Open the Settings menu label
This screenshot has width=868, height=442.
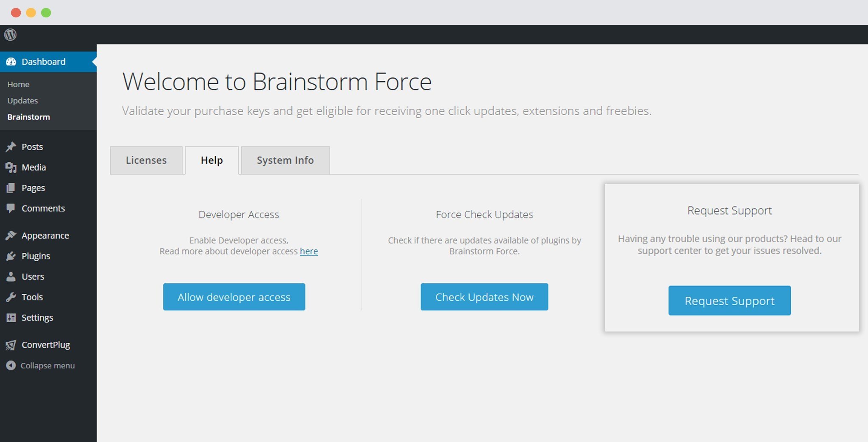37,318
